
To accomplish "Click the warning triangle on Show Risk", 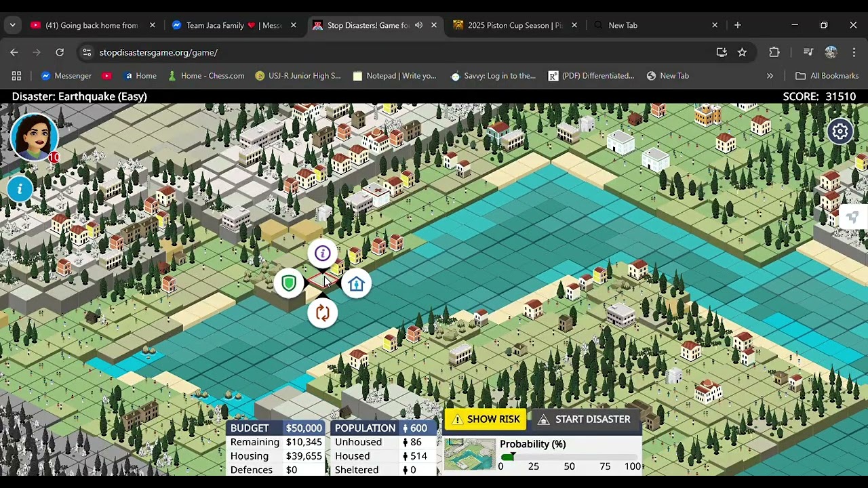I will 457,420.
